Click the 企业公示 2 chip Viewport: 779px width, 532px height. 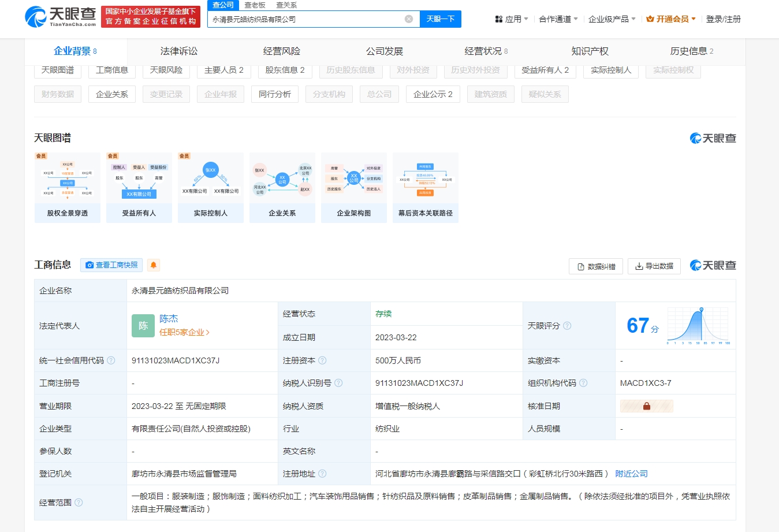[x=433, y=94]
